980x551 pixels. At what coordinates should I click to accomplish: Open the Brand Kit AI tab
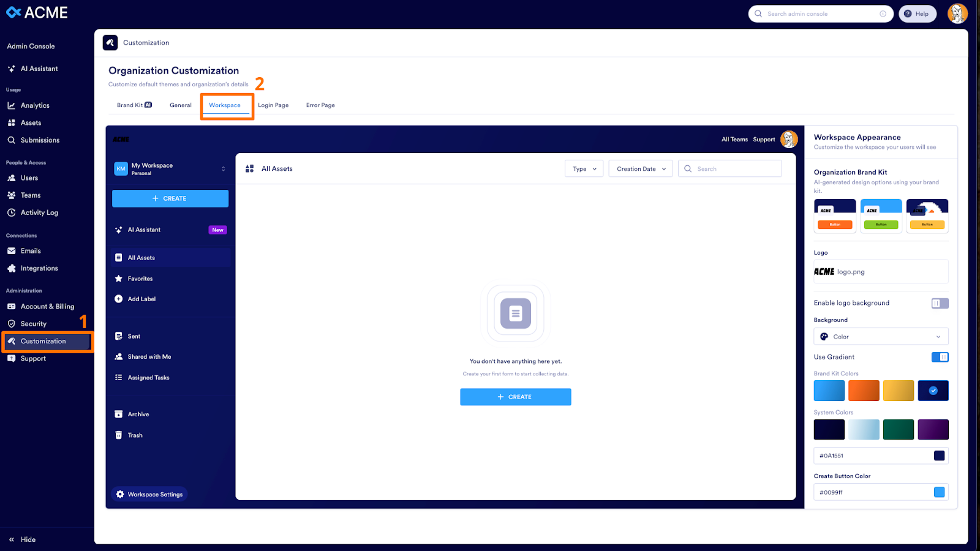[134, 105]
